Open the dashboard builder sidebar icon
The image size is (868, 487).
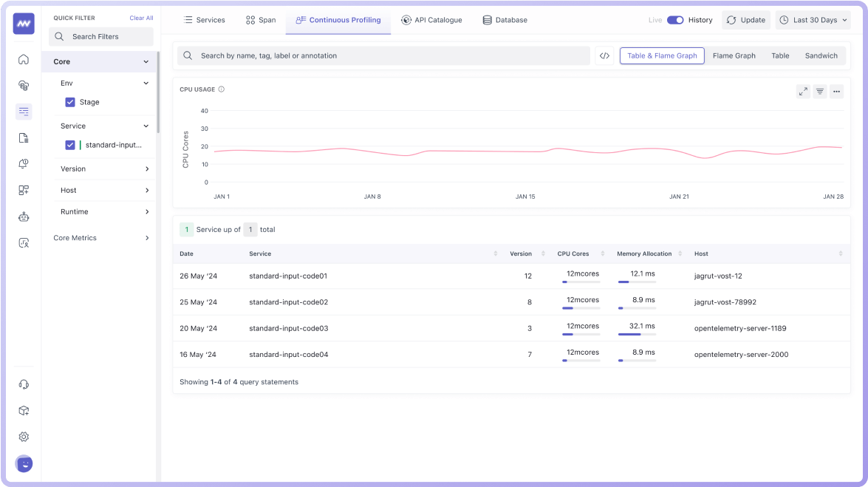coord(24,190)
